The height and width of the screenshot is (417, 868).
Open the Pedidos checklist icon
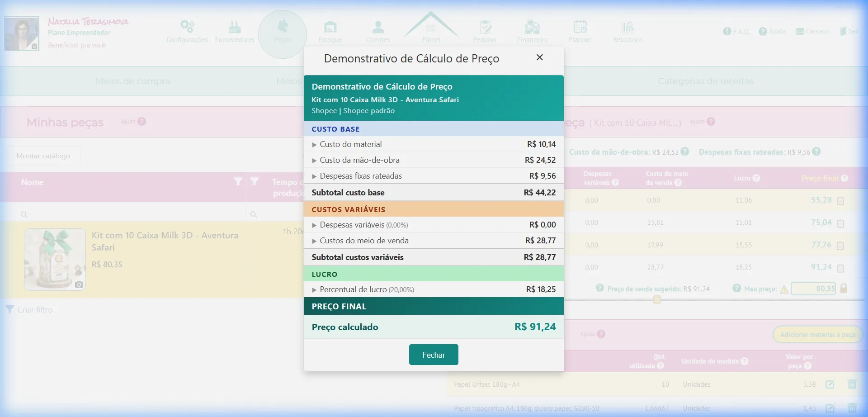(485, 26)
